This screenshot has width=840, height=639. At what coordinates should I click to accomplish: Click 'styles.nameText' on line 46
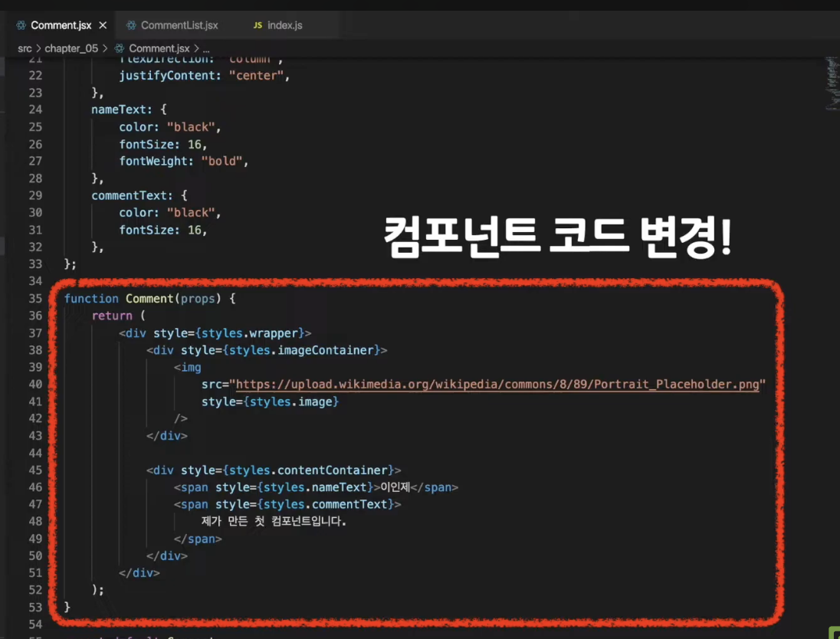pyautogui.click(x=315, y=487)
